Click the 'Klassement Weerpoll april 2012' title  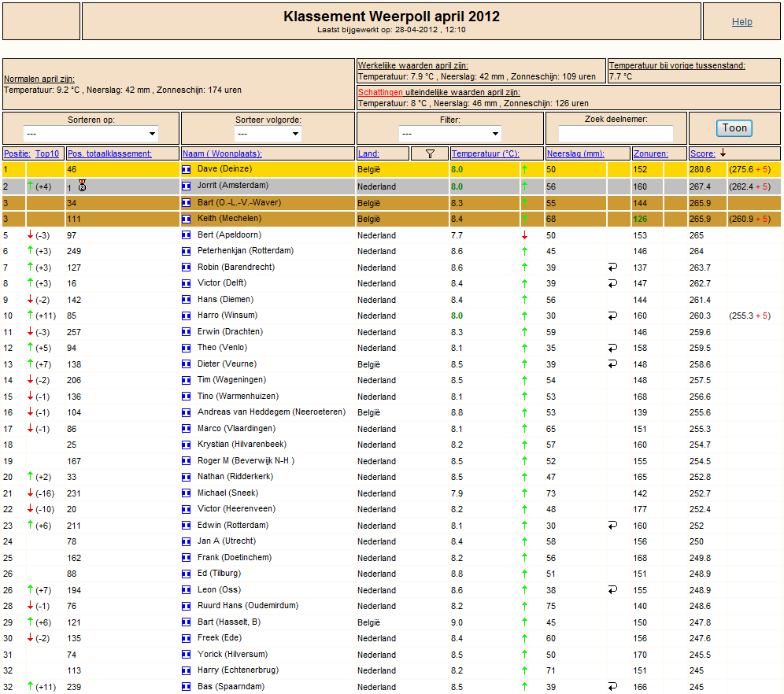(391, 17)
